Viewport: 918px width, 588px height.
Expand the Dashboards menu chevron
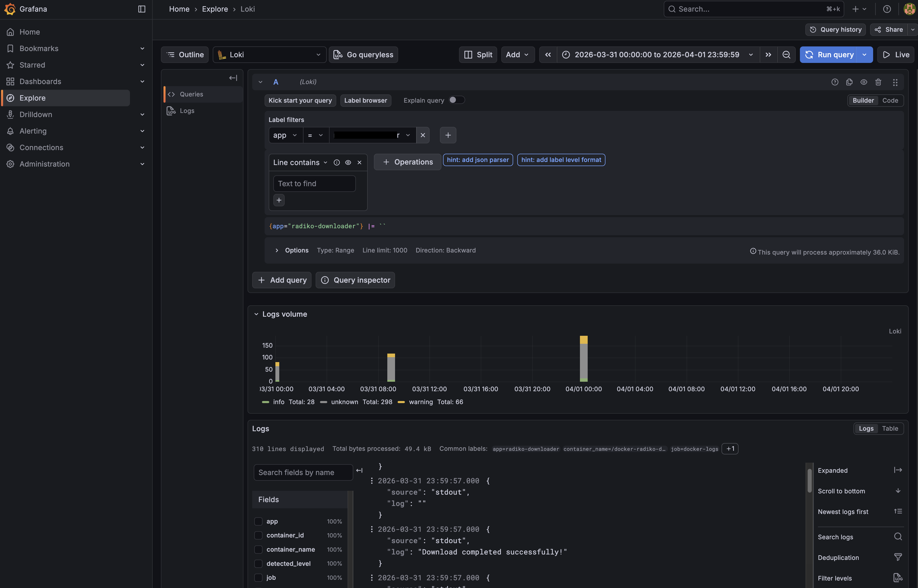pos(142,82)
